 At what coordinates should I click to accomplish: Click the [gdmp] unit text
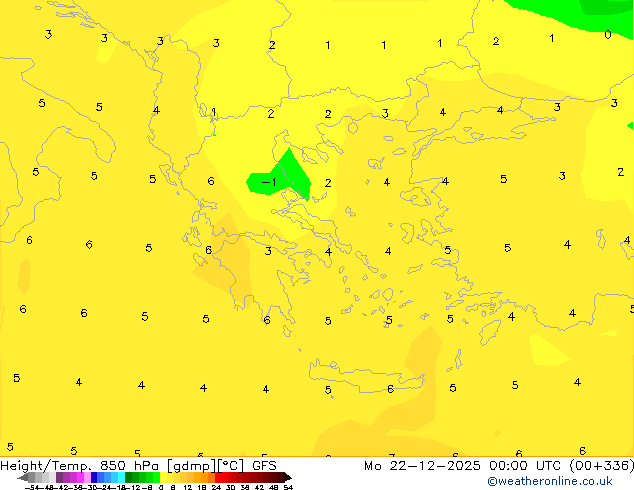coord(192,467)
